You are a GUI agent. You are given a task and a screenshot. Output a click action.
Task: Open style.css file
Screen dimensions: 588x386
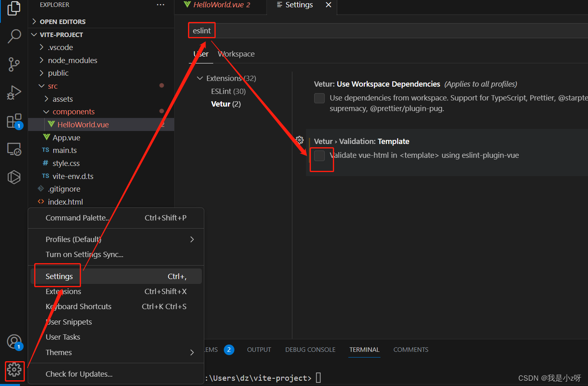pyautogui.click(x=101, y=163)
